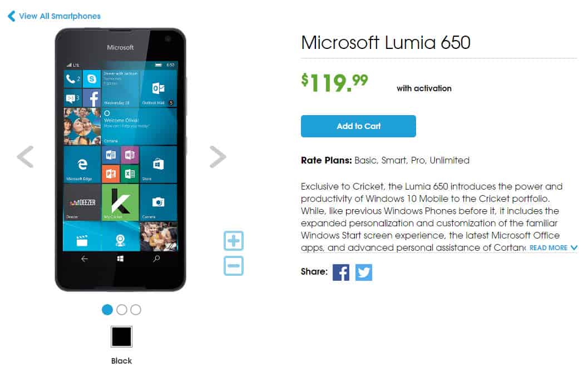This screenshot has height=382, width=588.
Task: Select the second image indicator dot
Action: pyautogui.click(x=121, y=310)
